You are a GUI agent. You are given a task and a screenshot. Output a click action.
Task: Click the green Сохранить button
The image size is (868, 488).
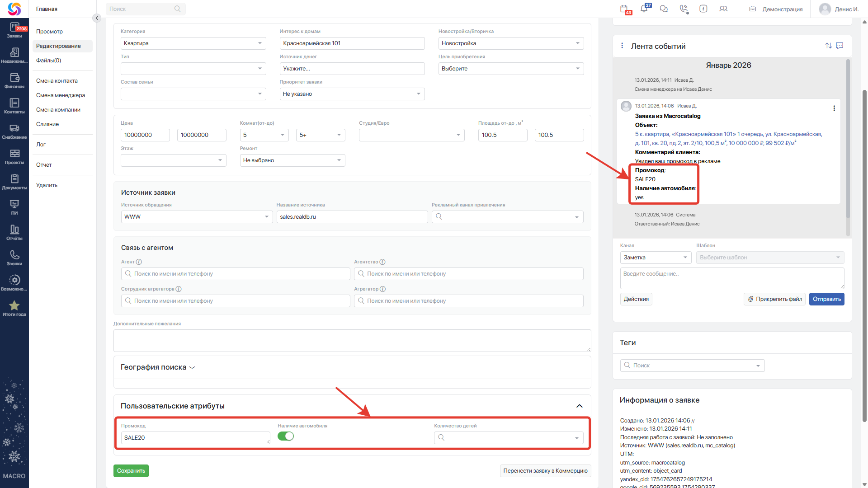pos(131,471)
